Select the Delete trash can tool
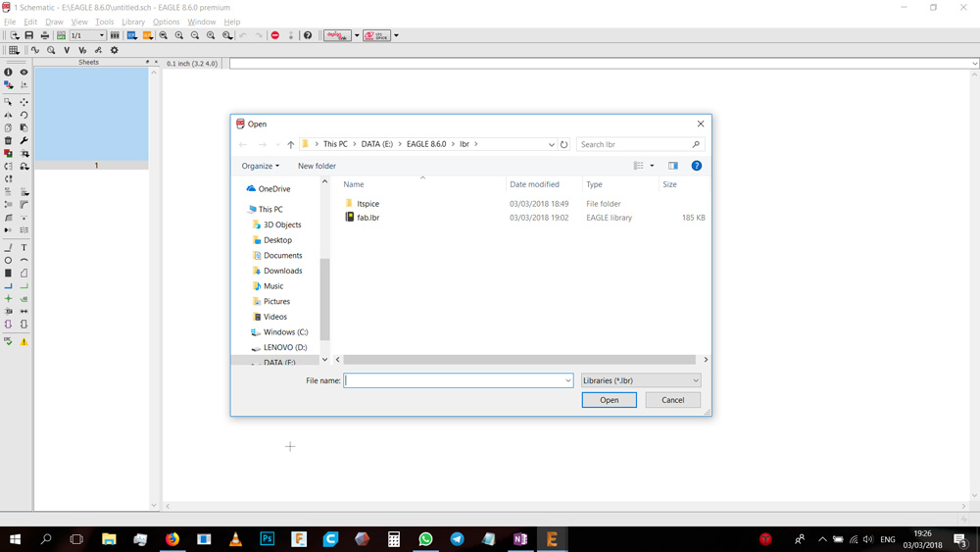 pos(8,140)
